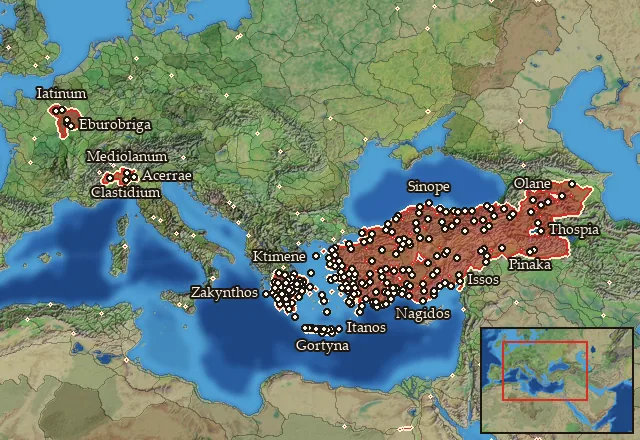The height and width of the screenshot is (440, 640).
Task: Click the Itanos city label
Action: click(x=366, y=327)
